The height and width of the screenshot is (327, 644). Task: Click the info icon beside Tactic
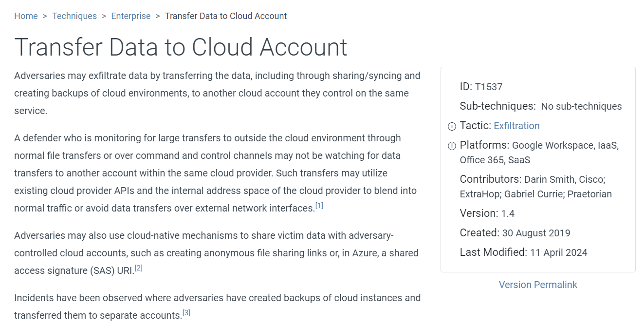(x=452, y=126)
